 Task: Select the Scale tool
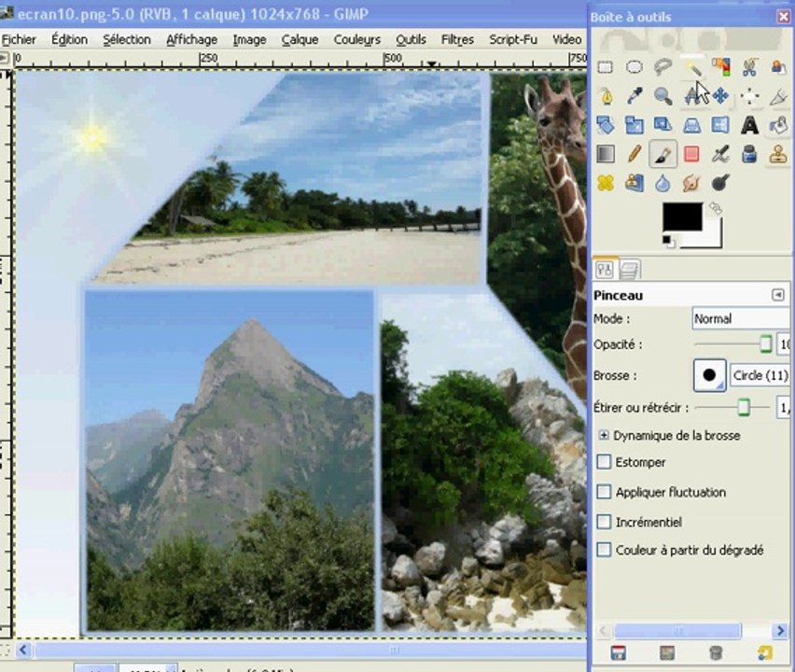click(x=635, y=125)
